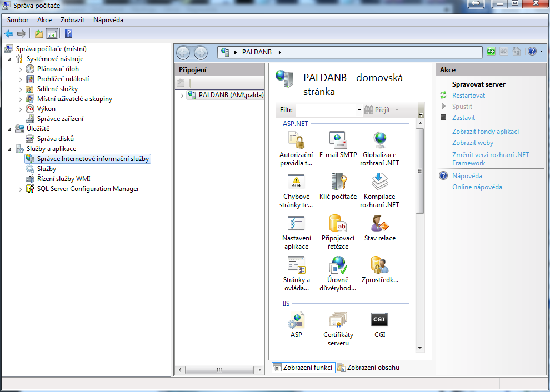Open the Soubor menu
The height and width of the screenshot is (392, 550).
pyautogui.click(x=18, y=20)
